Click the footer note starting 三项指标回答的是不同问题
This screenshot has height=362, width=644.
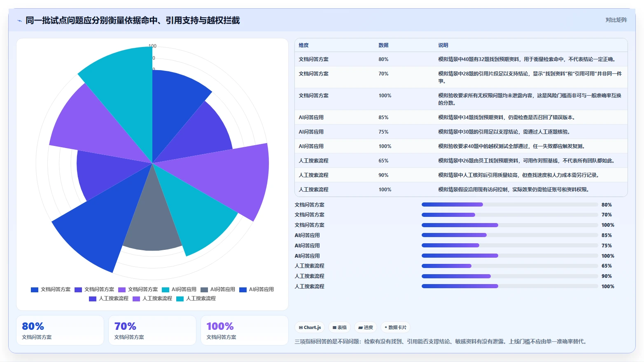point(441,341)
